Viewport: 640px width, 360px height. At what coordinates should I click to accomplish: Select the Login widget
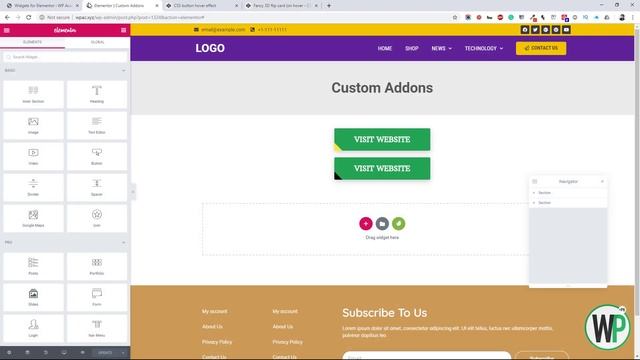[x=33, y=329]
